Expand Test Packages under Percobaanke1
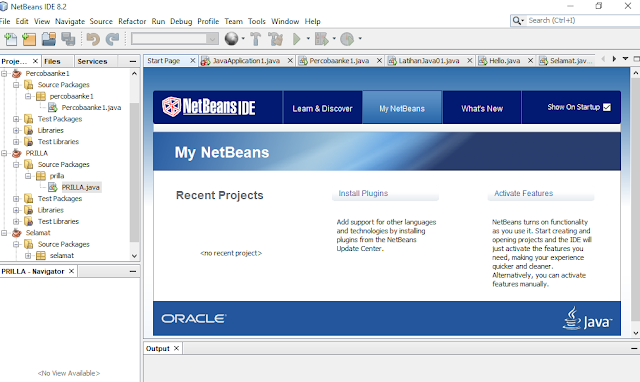 click(16, 119)
